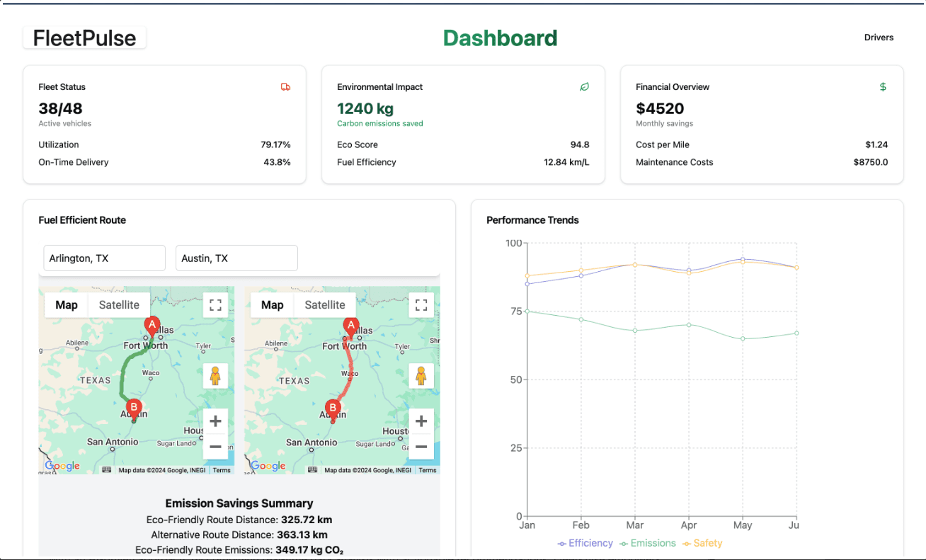
Task: Zoom out on the right map
Action: click(x=421, y=447)
